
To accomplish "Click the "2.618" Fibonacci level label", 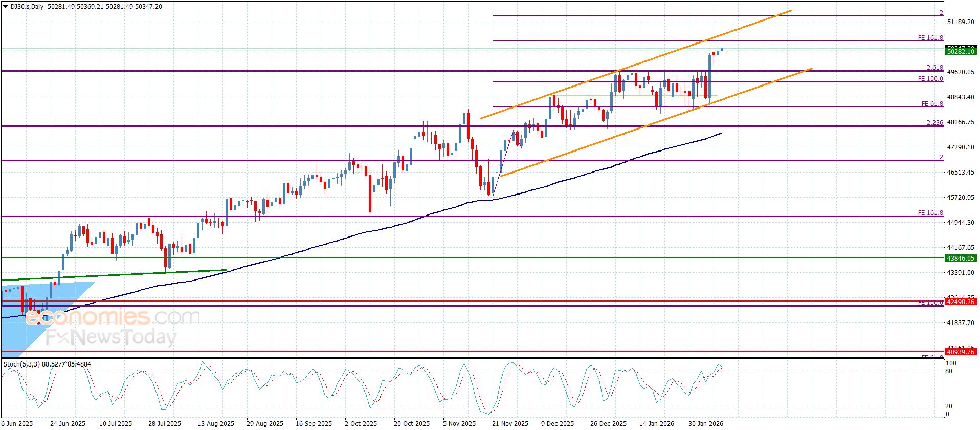I will click(x=935, y=68).
